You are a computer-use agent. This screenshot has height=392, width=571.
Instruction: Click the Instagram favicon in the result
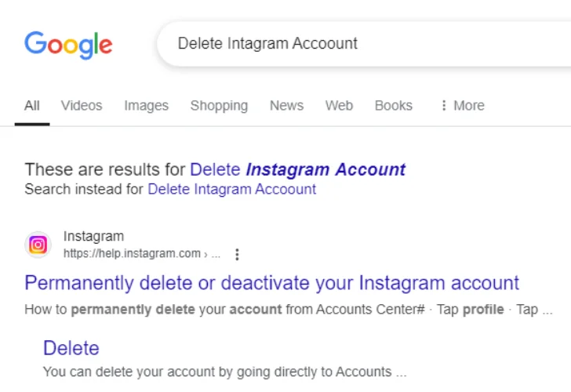(38, 245)
